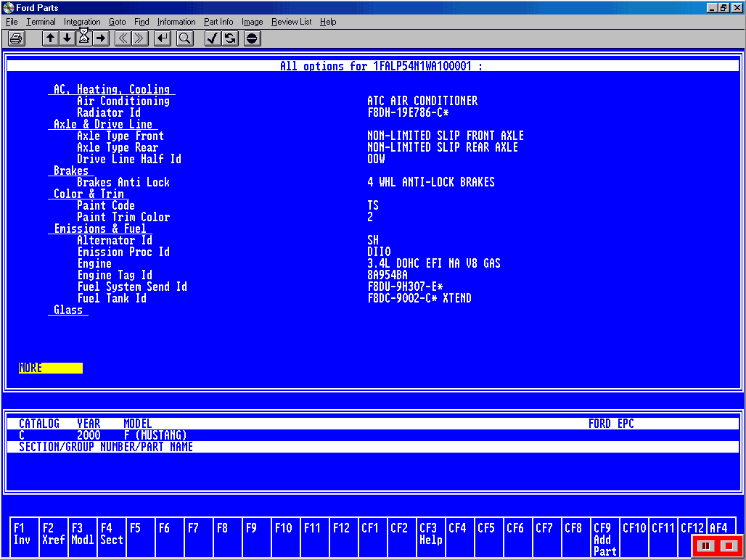Click the Engine value 3.4L DOHC EFI

point(434,263)
